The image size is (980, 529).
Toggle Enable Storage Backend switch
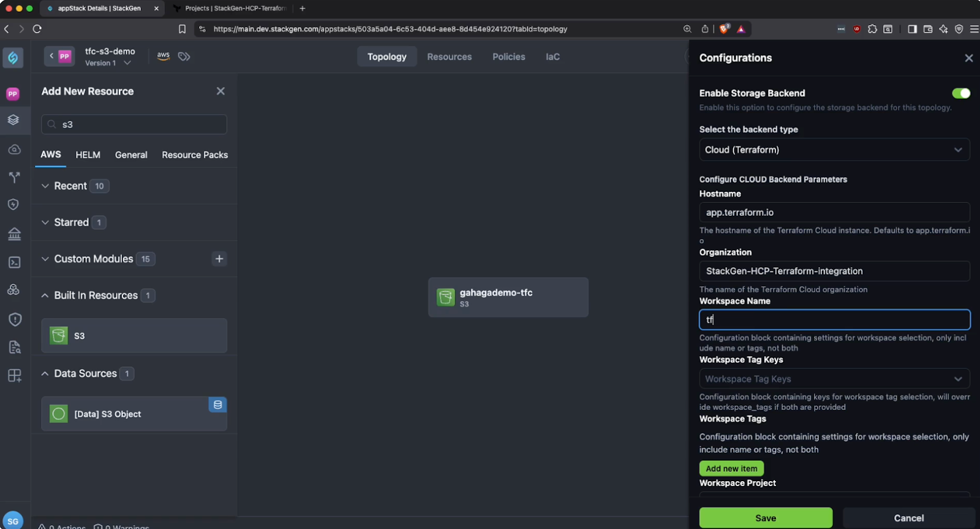coord(960,93)
